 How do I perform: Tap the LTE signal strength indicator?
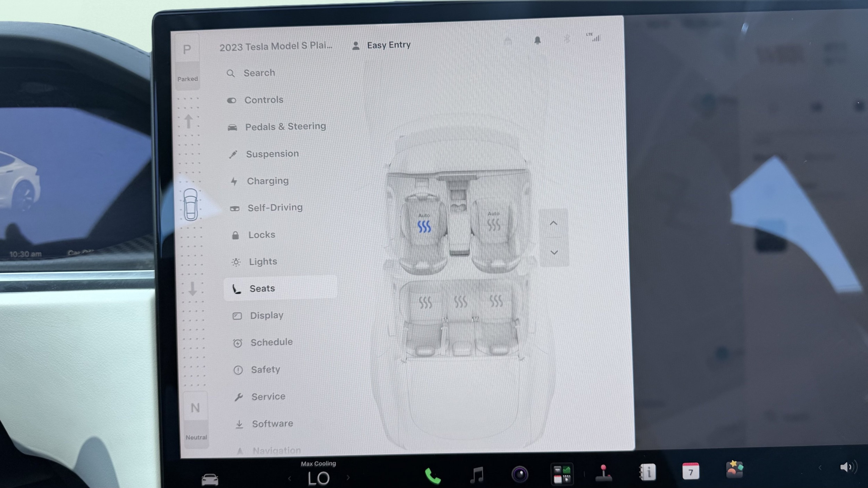[593, 37]
